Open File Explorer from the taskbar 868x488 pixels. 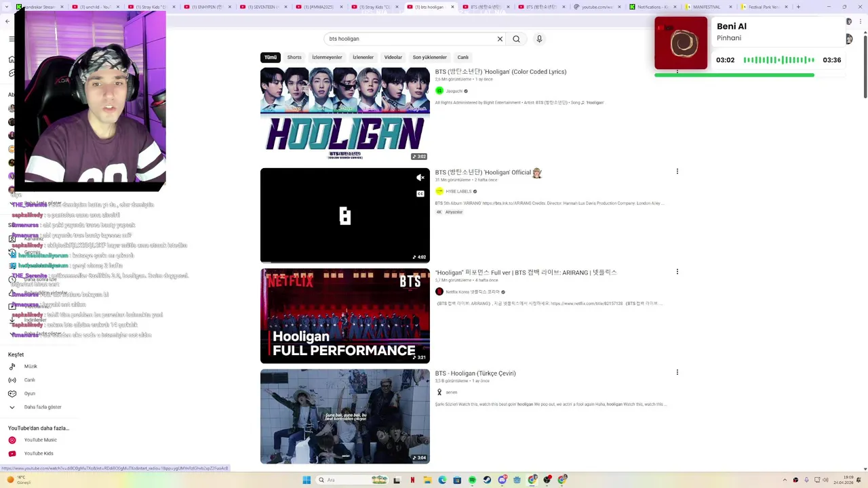tap(428, 480)
